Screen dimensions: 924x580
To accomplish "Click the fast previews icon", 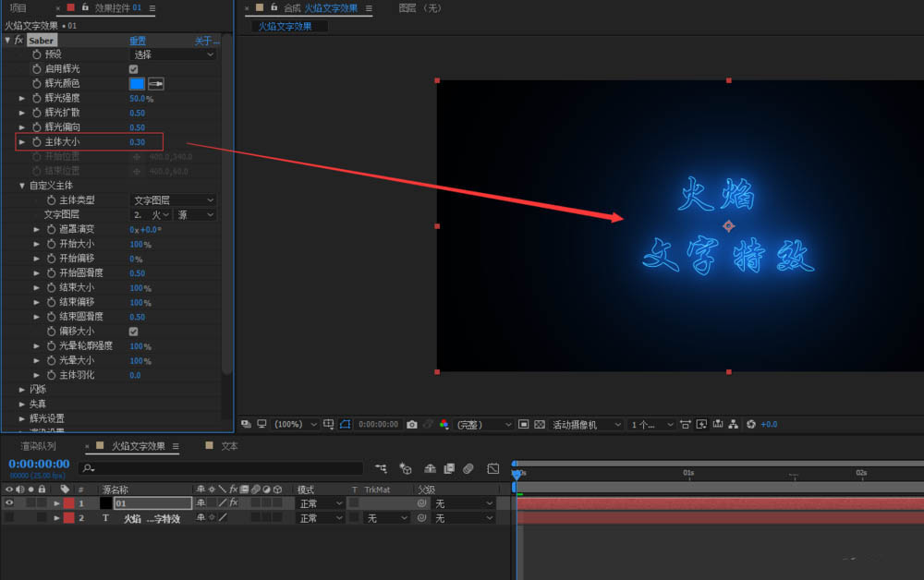I will pos(701,425).
